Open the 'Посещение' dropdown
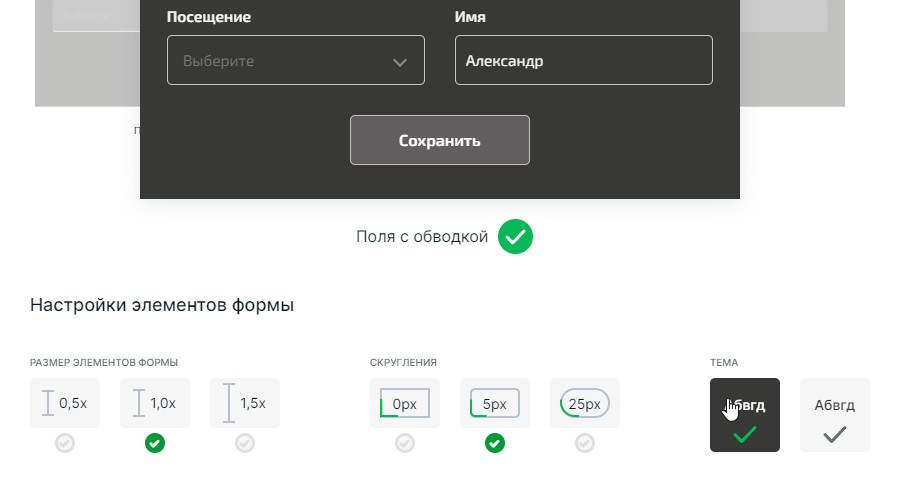This screenshot has width=912, height=490. tap(280, 61)
